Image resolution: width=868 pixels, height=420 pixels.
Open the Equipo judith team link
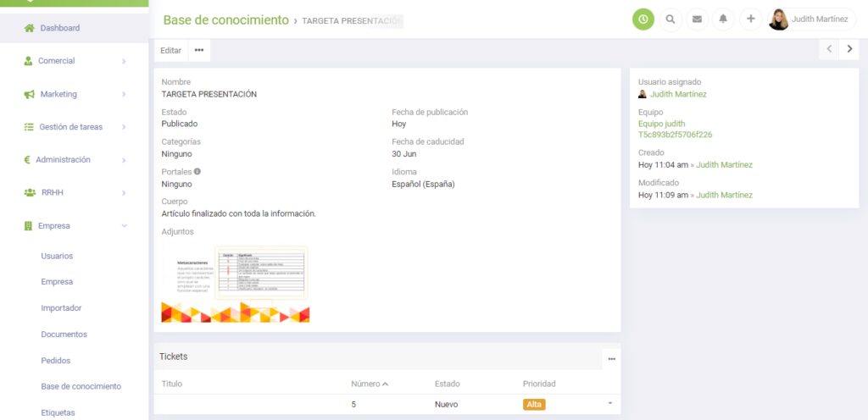coord(661,124)
